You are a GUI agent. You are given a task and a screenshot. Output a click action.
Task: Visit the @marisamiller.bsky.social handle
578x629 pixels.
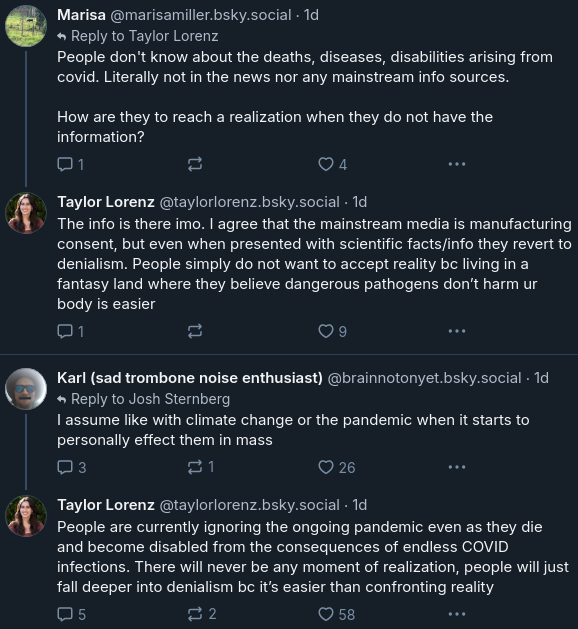click(x=201, y=15)
